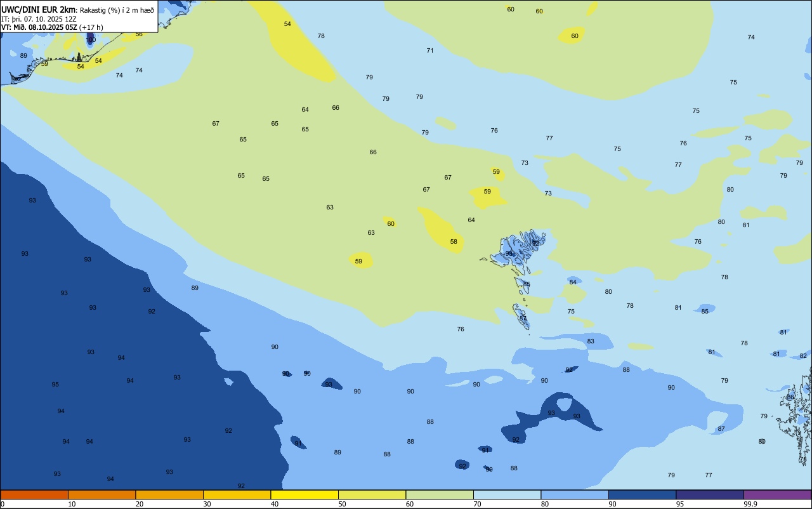Click the 'UWC/DINI EUR 2km' title text
Viewport: 812px width, 509px height.
click(x=38, y=9)
